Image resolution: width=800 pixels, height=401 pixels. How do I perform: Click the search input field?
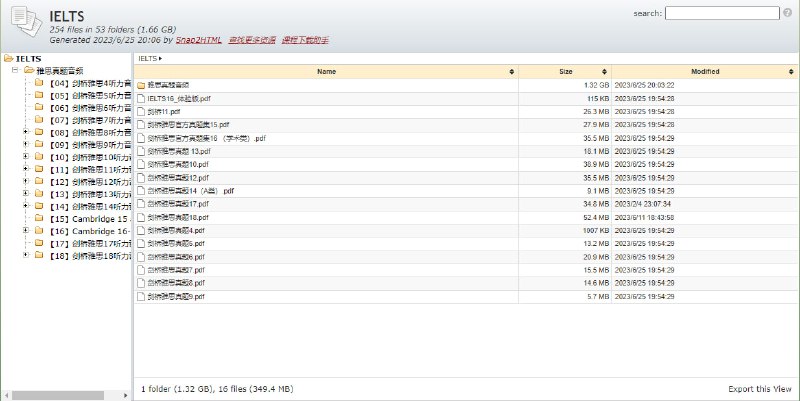point(721,13)
